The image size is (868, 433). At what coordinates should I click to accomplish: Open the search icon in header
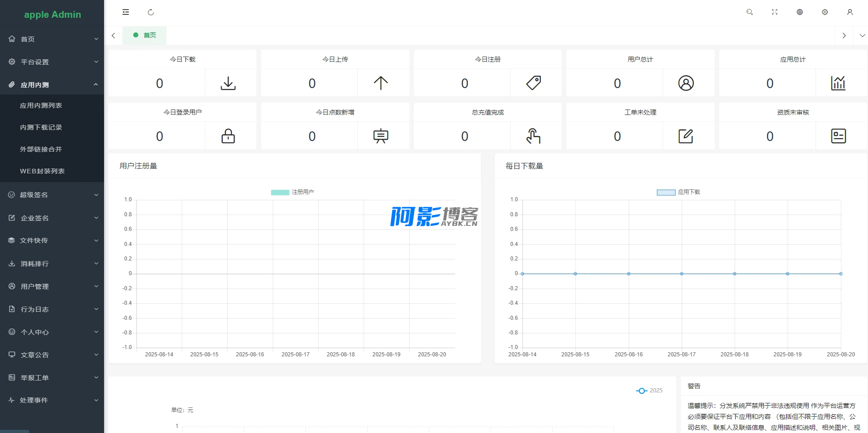click(749, 12)
